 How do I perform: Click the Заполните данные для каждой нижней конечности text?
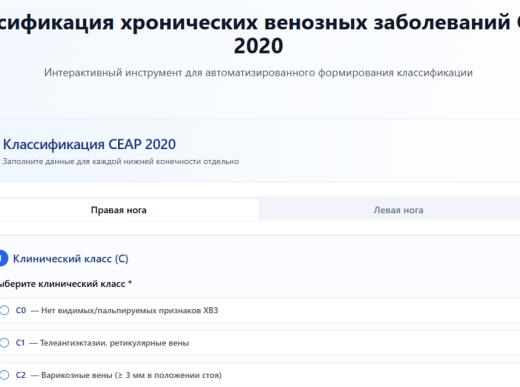coord(121,162)
